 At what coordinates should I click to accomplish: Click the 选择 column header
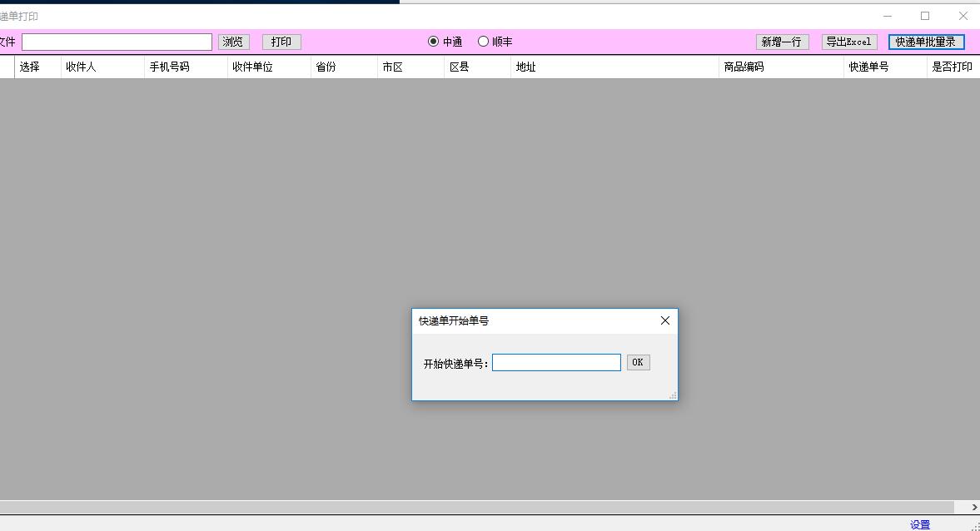(x=37, y=67)
